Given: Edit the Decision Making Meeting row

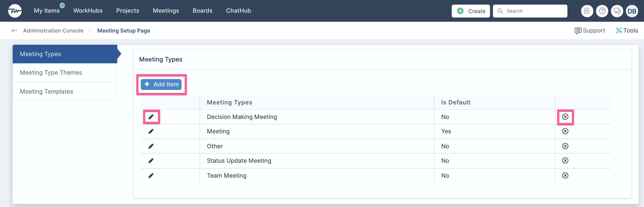Looking at the screenshot, I should (151, 117).
